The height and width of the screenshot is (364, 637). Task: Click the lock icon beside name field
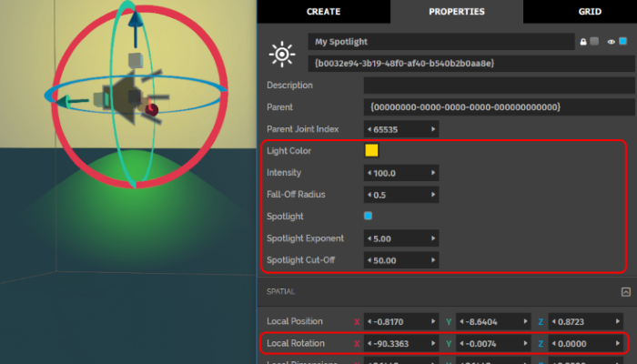583,42
